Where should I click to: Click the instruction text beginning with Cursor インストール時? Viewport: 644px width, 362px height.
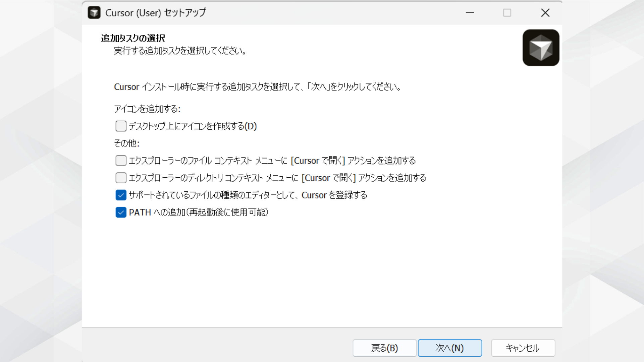point(258,87)
